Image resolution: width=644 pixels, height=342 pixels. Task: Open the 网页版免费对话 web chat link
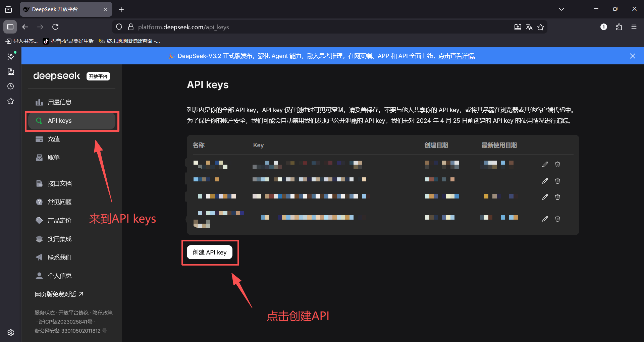(59, 294)
